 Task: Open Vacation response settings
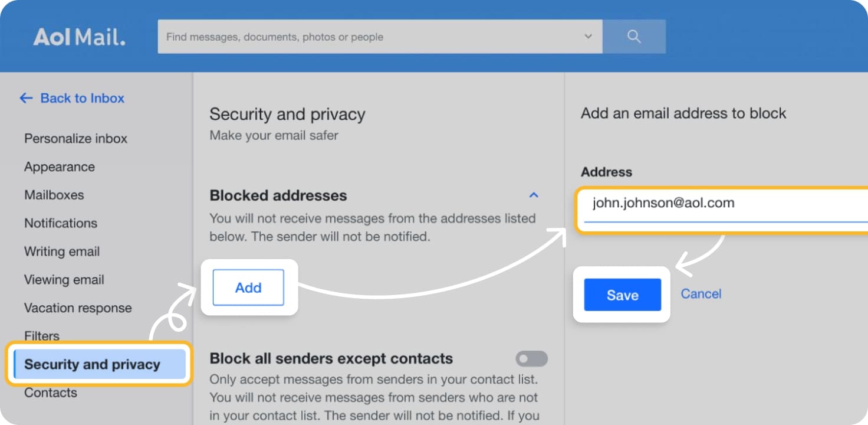coord(77,308)
